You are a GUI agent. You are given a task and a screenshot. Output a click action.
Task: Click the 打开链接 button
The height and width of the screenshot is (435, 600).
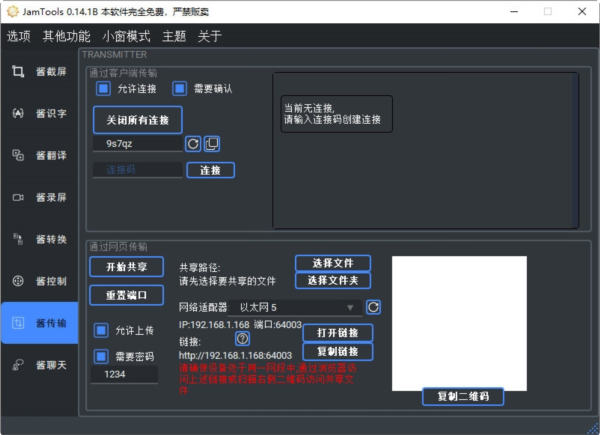[338, 333]
